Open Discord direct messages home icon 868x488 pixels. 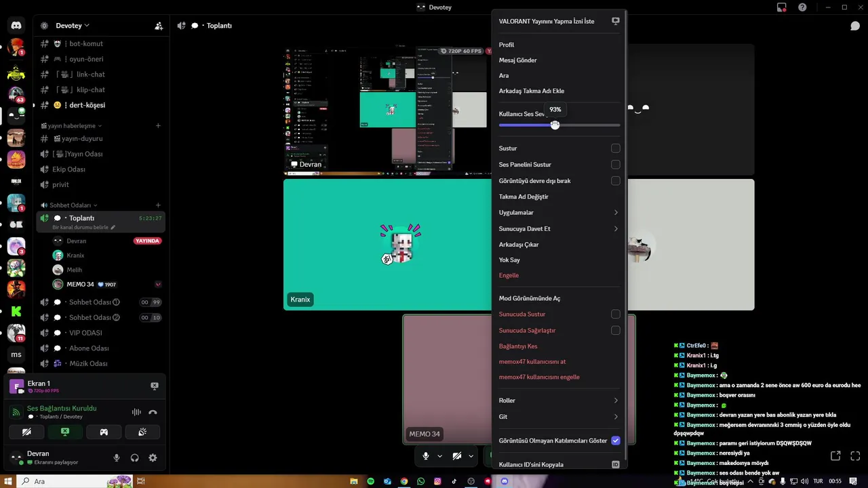click(16, 26)
